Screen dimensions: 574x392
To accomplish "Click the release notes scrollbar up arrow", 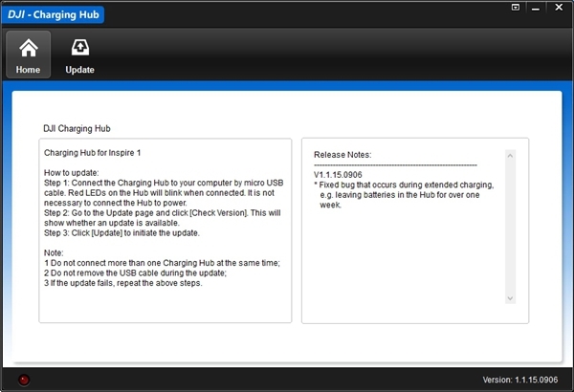I will point(510,156).
